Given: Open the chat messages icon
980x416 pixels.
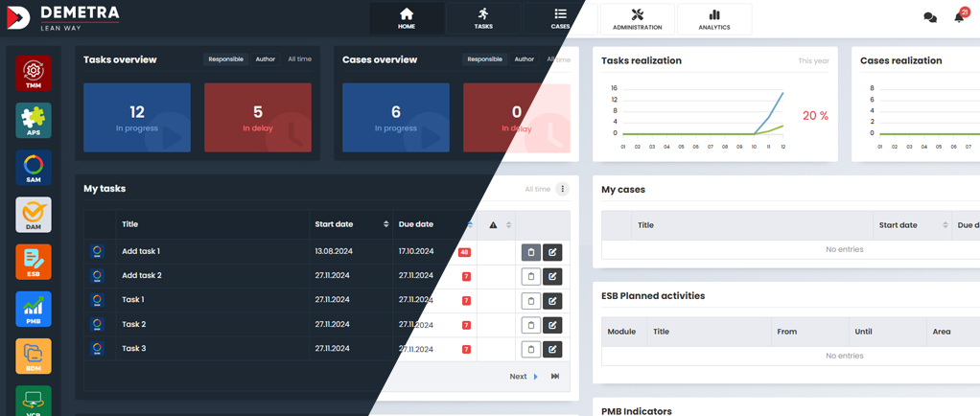Looking at the screenshot, I should click(x=929, y=17).
